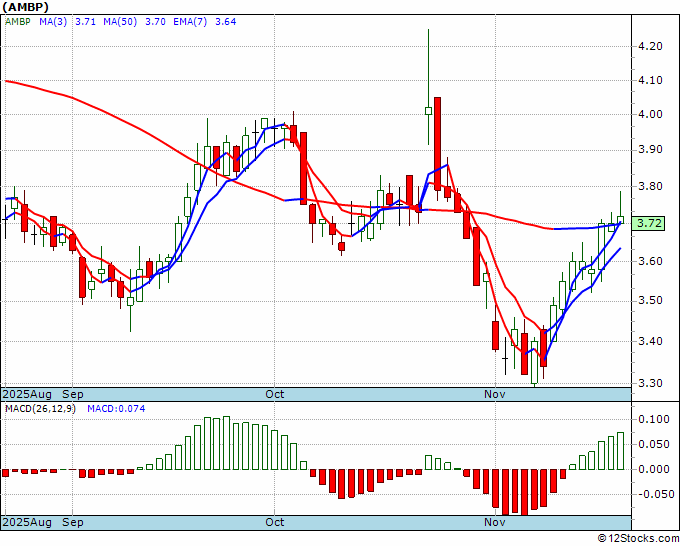Viewport: 680px width, 546px height.
Task: Click the 4.00 price axis label
Action: point(651,114)
